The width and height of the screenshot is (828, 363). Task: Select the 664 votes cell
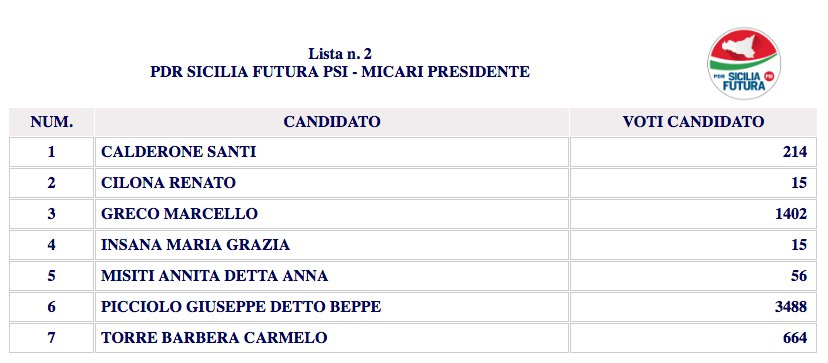(x=693, y=338)
